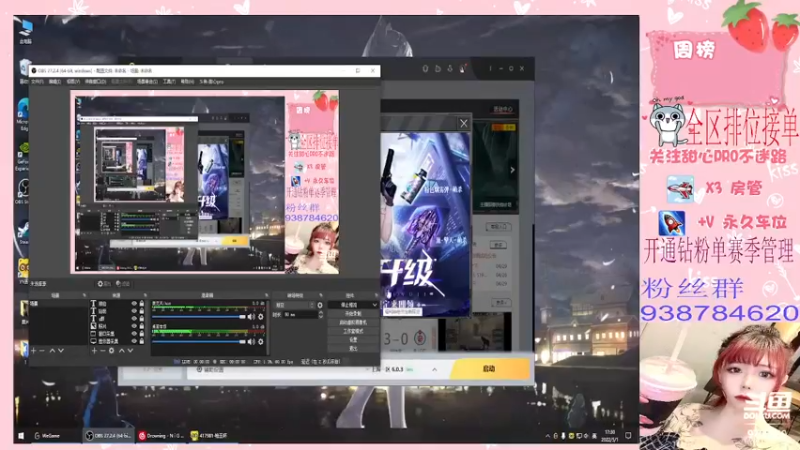
Task: Toggle lock on the first text source
Action: (142, 304)
